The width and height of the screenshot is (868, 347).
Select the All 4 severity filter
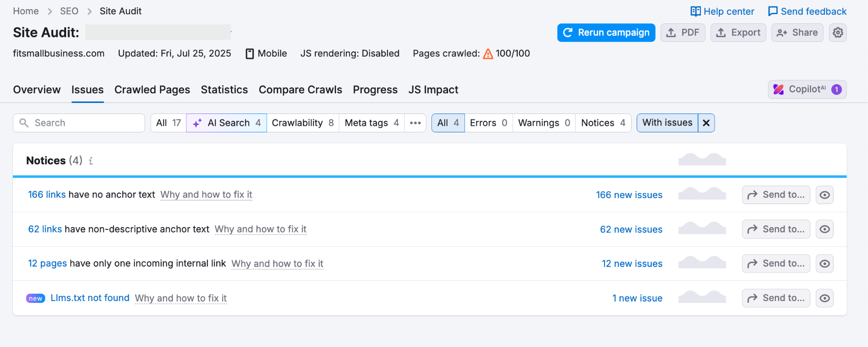[x=448, y=123]
